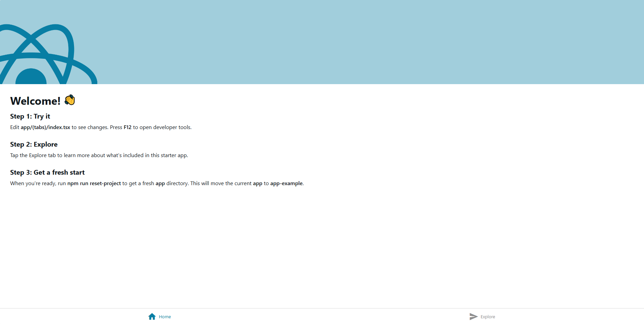
Task: Open the Explore tab label
Action: [x=488, y=317]
